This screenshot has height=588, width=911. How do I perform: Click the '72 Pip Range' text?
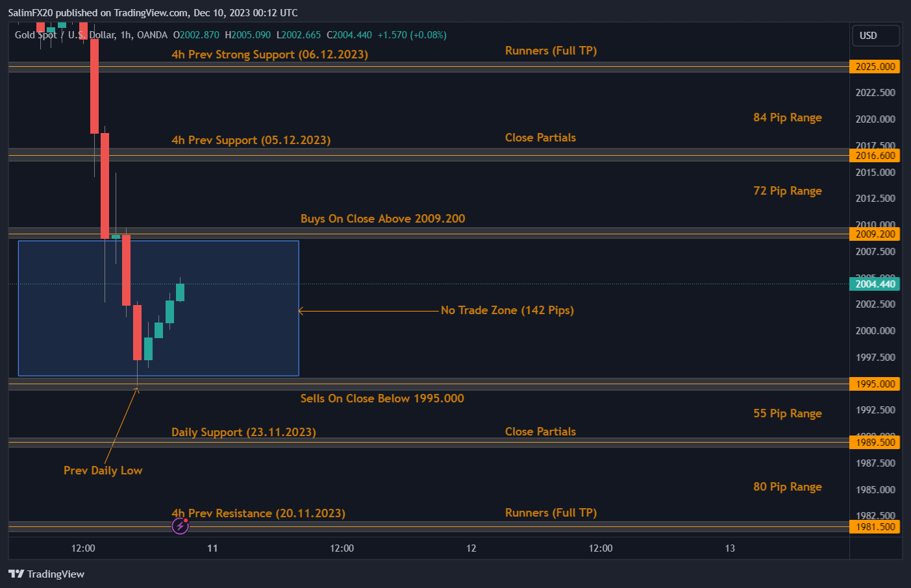(x=788, y=191)
